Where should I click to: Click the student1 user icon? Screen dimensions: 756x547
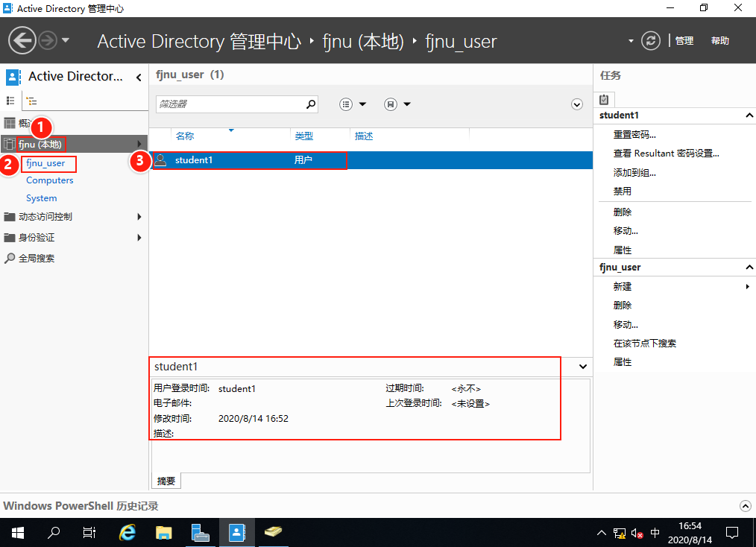pyautogui.click(x=160, y=160)
